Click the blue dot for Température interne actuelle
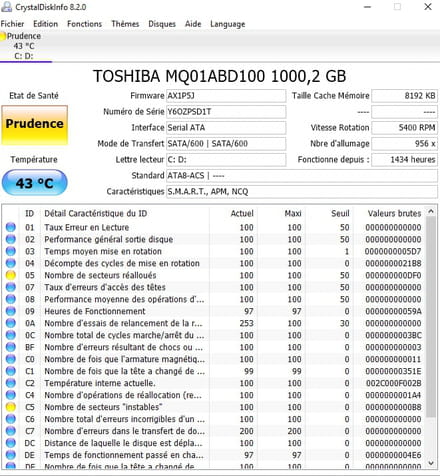 (x=11, y=383)
